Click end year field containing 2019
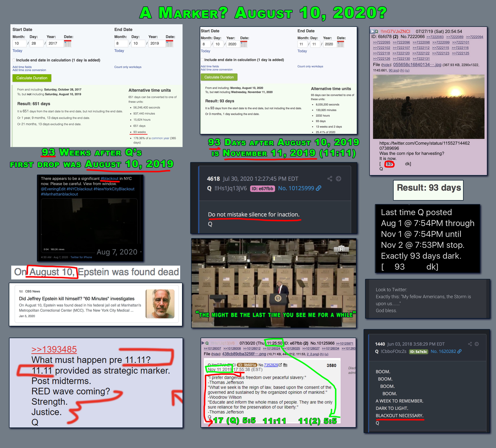Image resolution: width=496 pixels, height=448 pixels. click(x=157, y=44)
